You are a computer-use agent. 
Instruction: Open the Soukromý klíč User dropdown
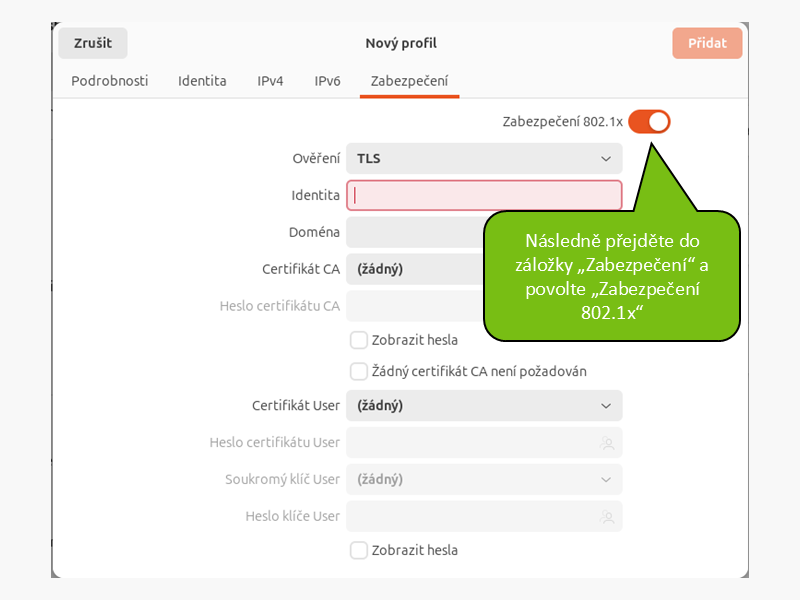pyautogui.click(x=484, y=479)
